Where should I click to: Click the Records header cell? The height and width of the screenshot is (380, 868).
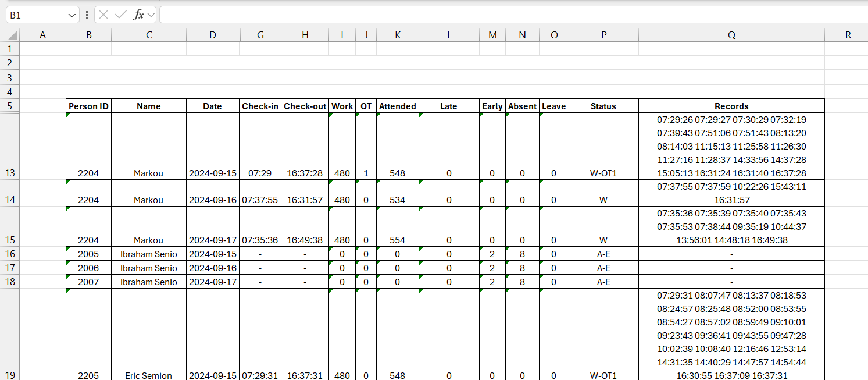731,106
